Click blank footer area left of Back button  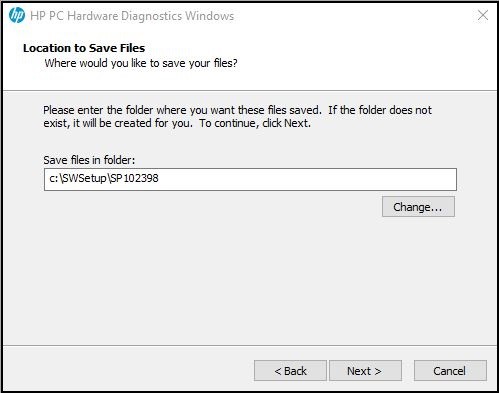tap(127, 370)
